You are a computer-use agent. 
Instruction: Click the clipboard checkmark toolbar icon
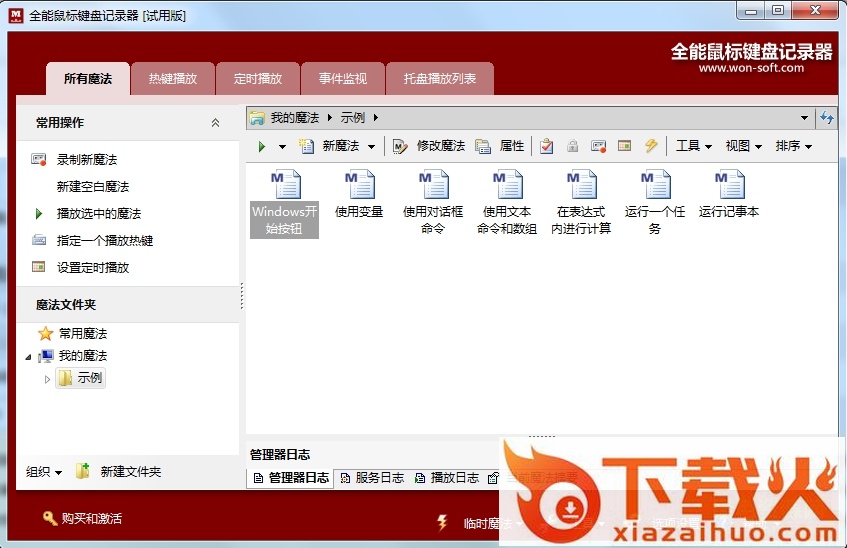coord(547,146)
